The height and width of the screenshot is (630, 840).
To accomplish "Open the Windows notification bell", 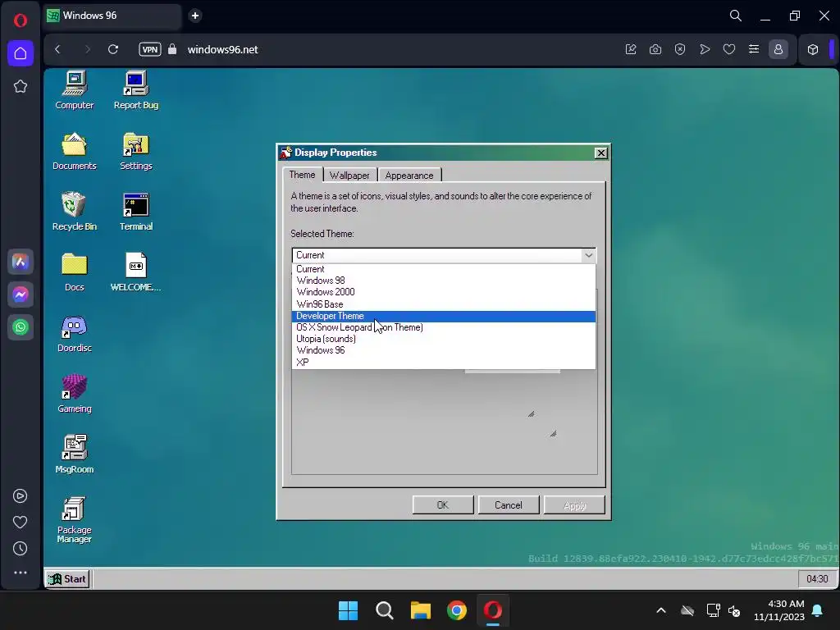I will [x=818, y=610].
